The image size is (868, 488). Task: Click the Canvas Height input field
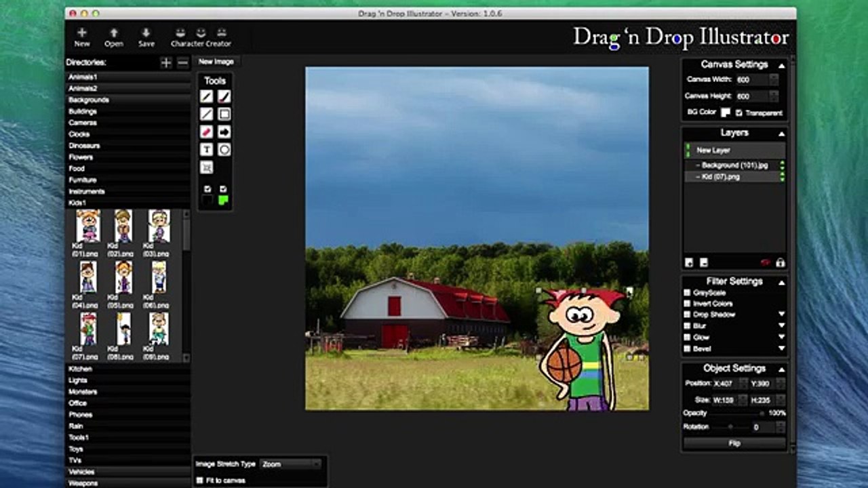757,96
